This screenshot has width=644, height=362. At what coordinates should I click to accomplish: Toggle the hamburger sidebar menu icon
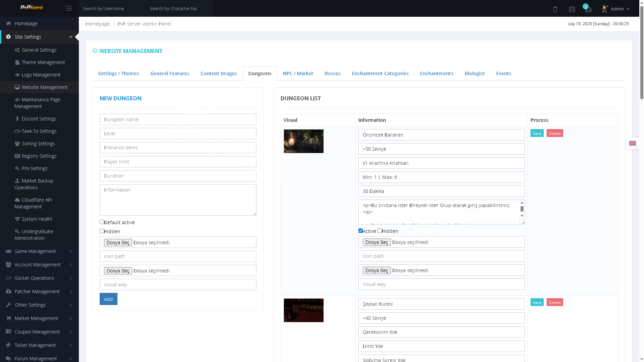[x=69, y=8]
